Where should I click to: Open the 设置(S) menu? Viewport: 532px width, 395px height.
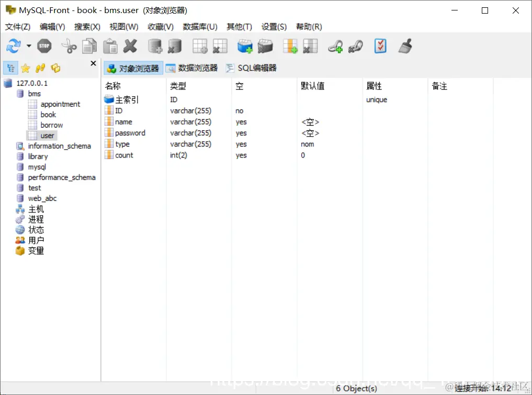274,27
